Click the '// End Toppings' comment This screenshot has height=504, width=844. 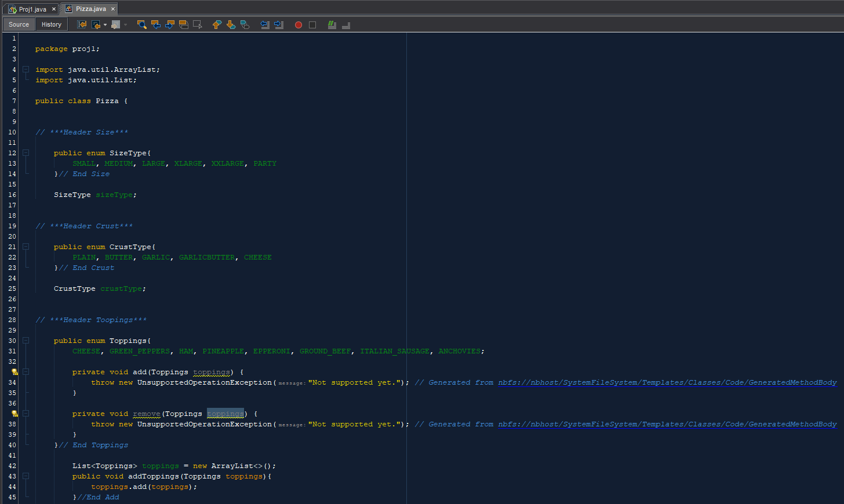[x=93, y=445]
